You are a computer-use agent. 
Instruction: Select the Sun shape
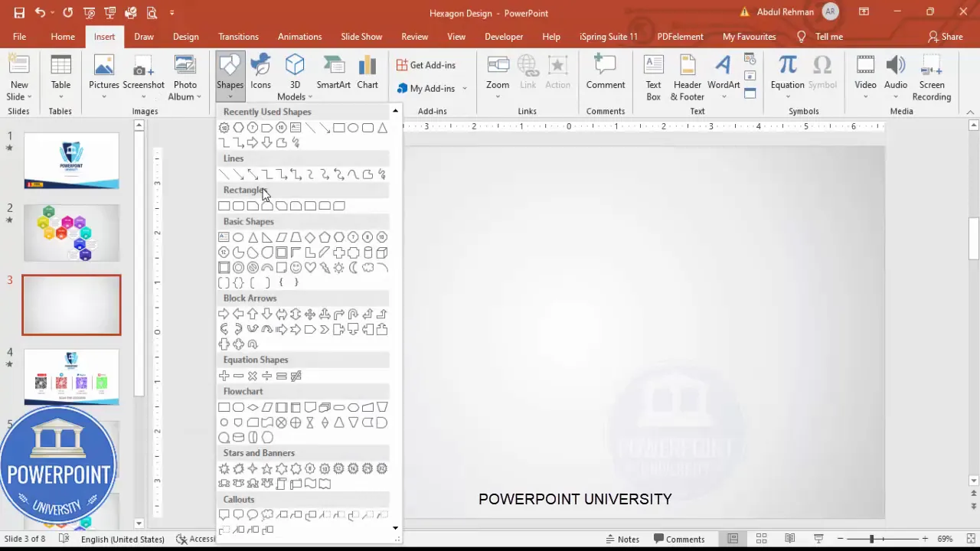[x=338, y=268]
